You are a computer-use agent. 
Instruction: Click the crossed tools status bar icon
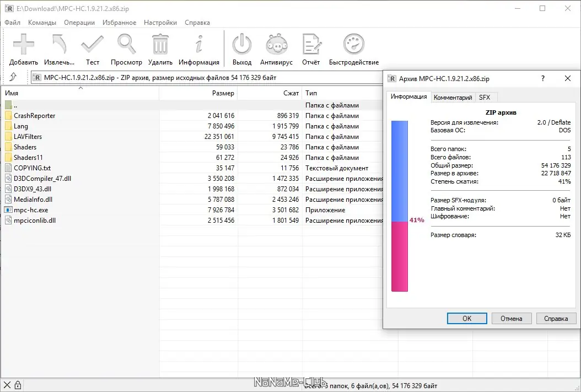click(x=7, y=385)
